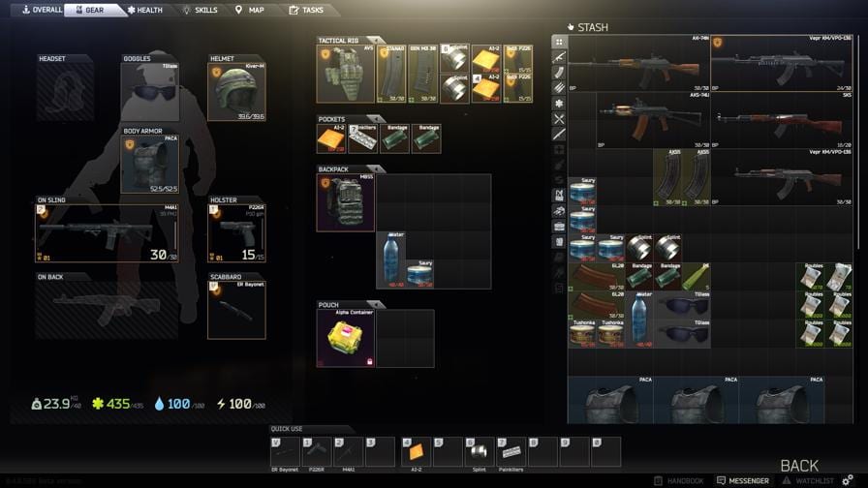
Task: Select AK-74N rifle in stash
Action: point(638,63)
